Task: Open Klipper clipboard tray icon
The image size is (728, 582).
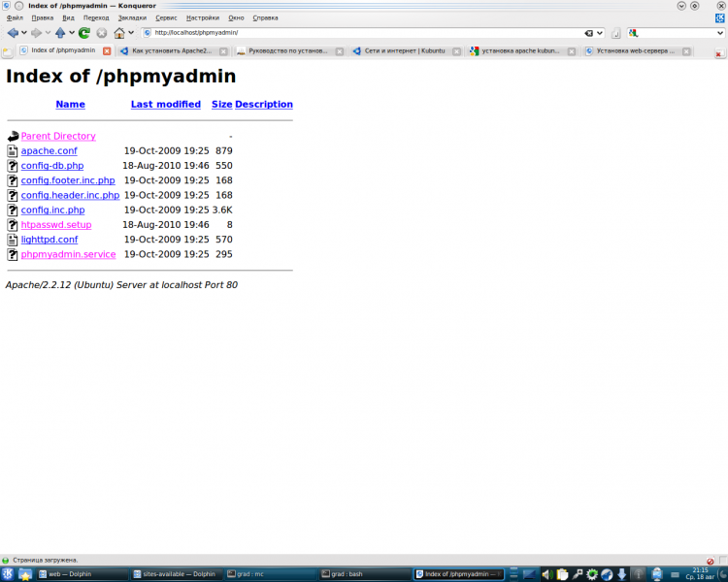Action: point(562,574)
